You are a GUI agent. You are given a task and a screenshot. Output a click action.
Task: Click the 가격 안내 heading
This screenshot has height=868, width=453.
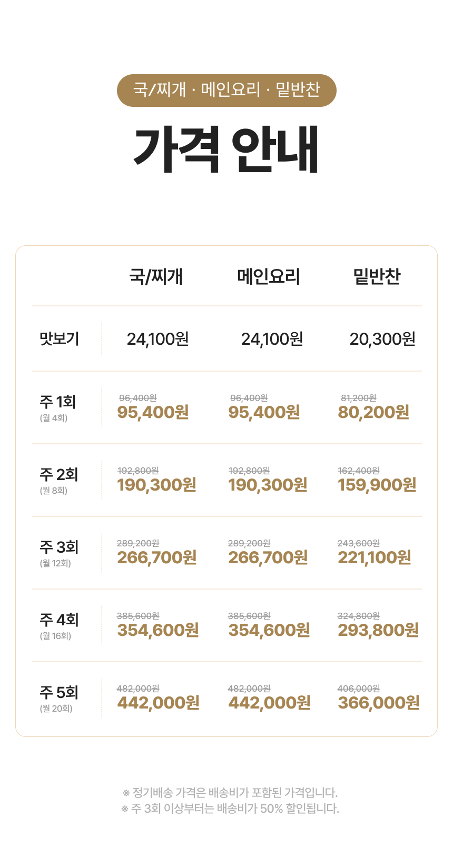coord(226,149)
